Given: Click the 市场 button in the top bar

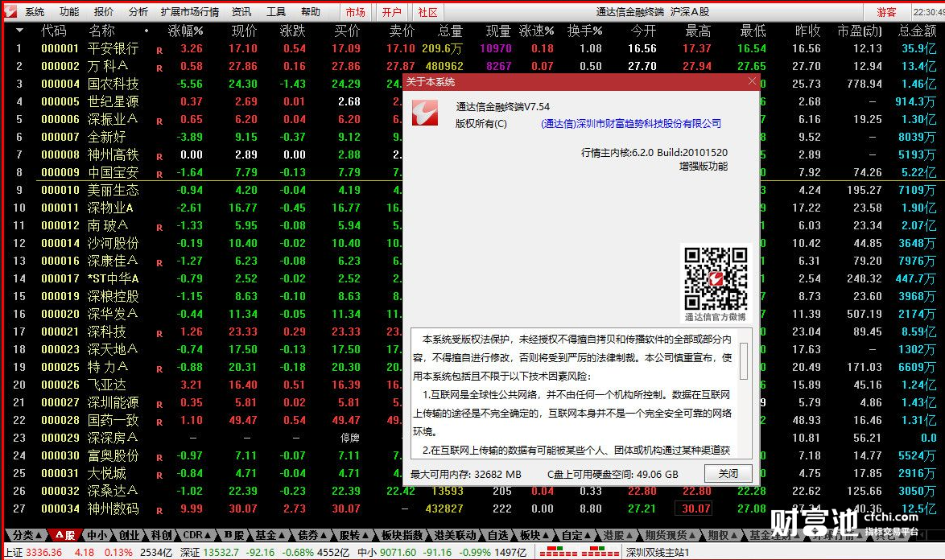Looking at the screenshot, I should click(x=356, y=12).
